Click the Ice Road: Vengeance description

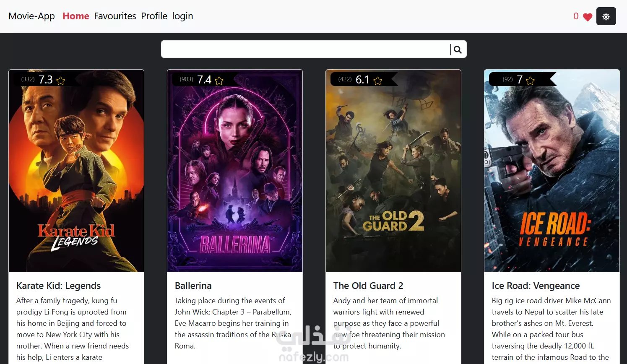552,329
